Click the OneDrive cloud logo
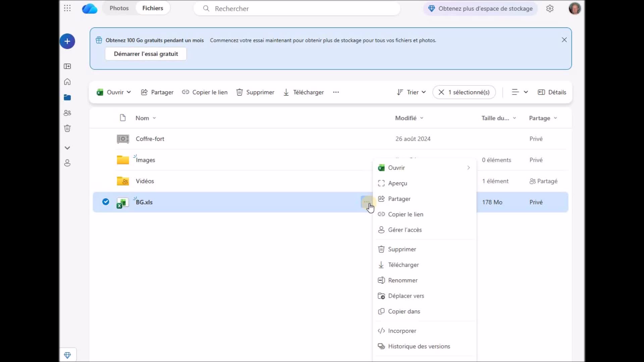 coord(90,8)
